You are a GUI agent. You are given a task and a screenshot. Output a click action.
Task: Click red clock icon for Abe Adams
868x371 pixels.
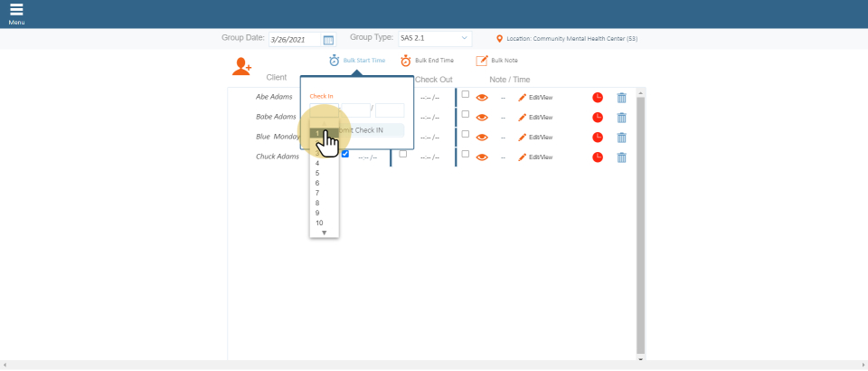[598, 97]
